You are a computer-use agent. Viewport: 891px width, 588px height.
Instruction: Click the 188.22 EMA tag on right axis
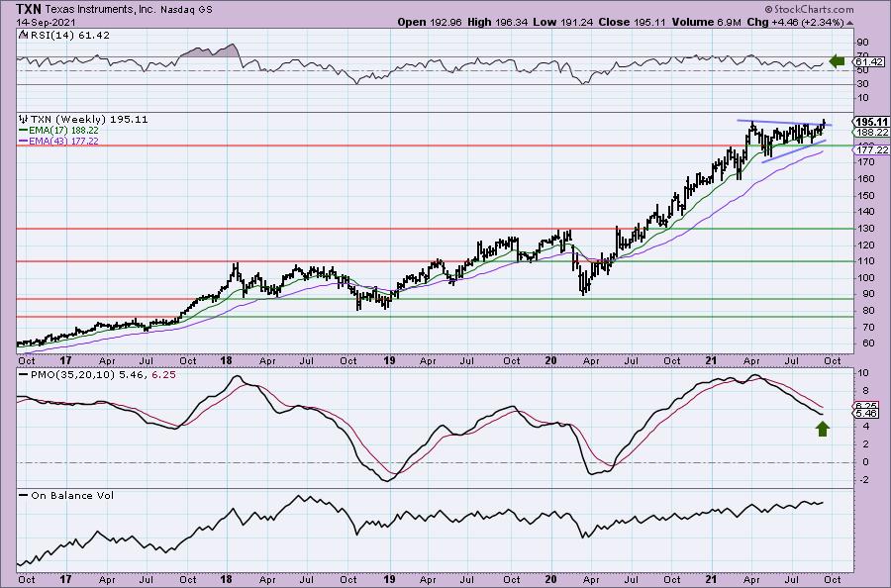coord(872,132)
